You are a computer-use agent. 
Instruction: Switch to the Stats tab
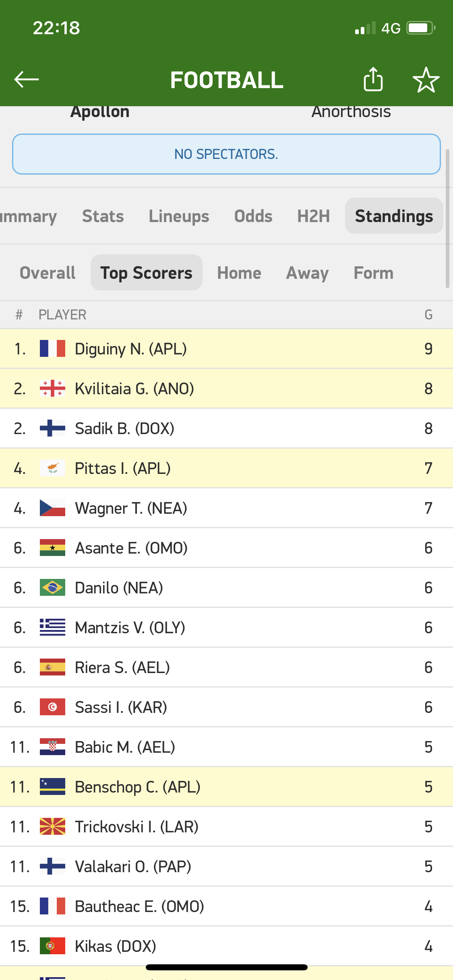[x=103, y=216]
